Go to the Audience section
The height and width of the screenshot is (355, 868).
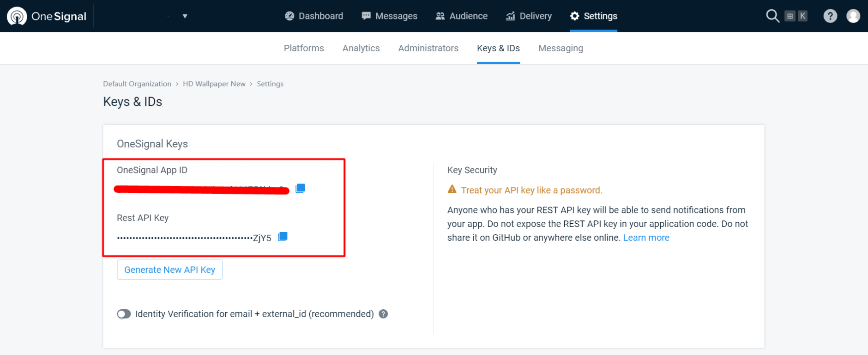tap(461, 16)
